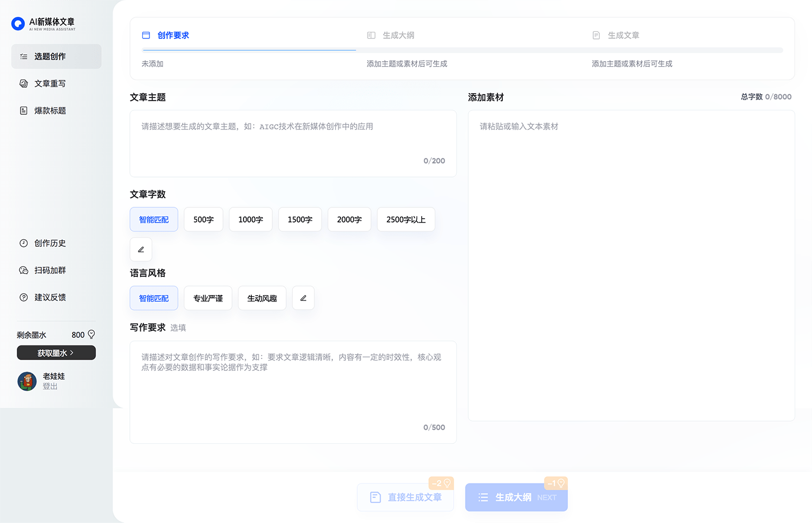Click the 老娃娃 user avatar
This screenshot has width=812, height=523.
27,381
